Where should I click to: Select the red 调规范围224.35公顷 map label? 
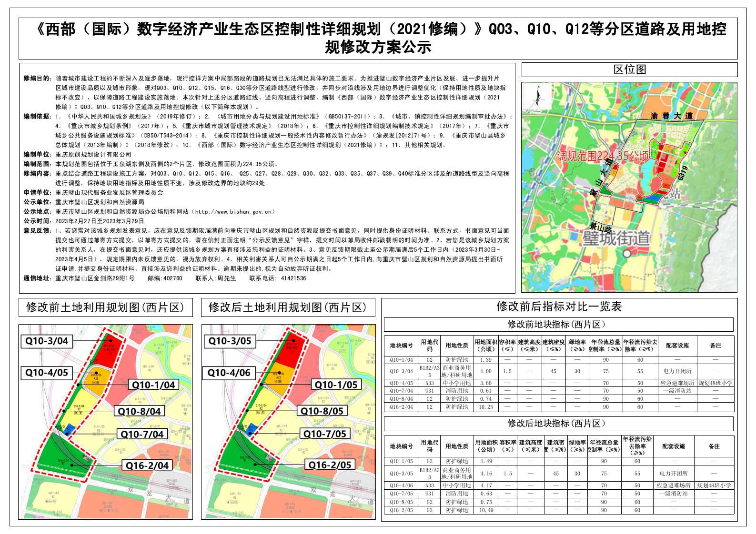coord(603,156)
